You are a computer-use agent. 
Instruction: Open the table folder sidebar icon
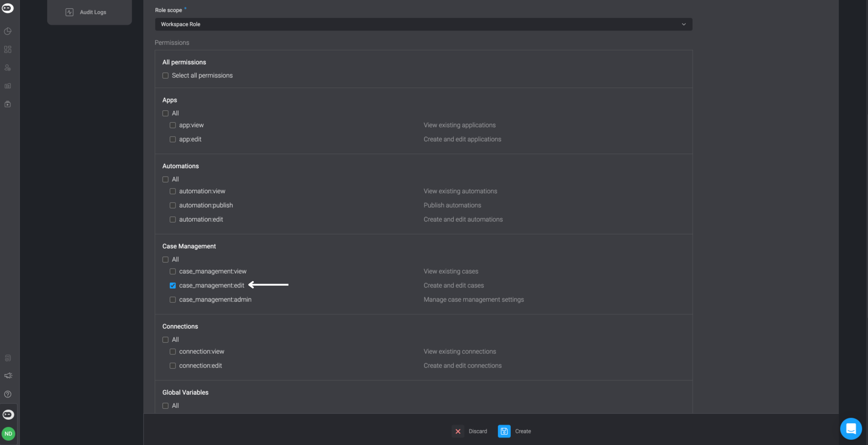(8, 86)
